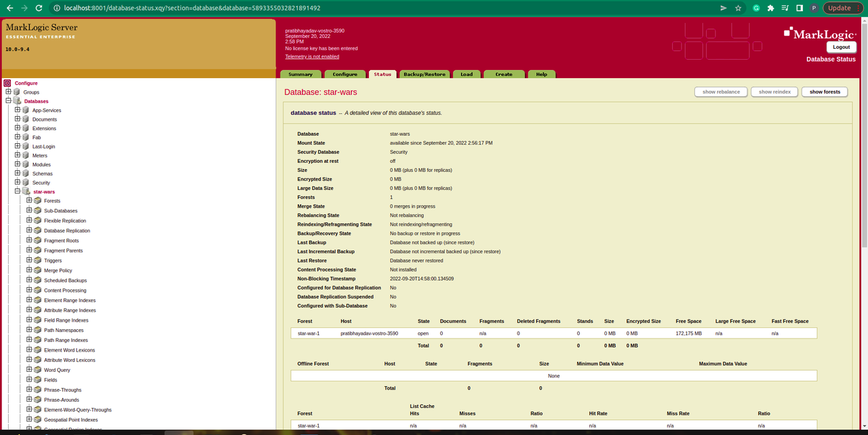
Task: Expand the Content Processing node
Action: pos(29,290)
